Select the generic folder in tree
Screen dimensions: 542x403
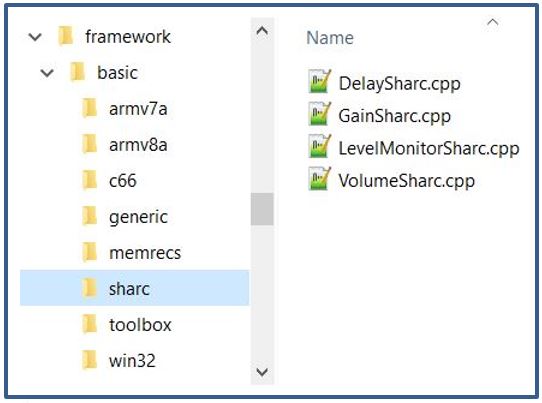point(138,217)
